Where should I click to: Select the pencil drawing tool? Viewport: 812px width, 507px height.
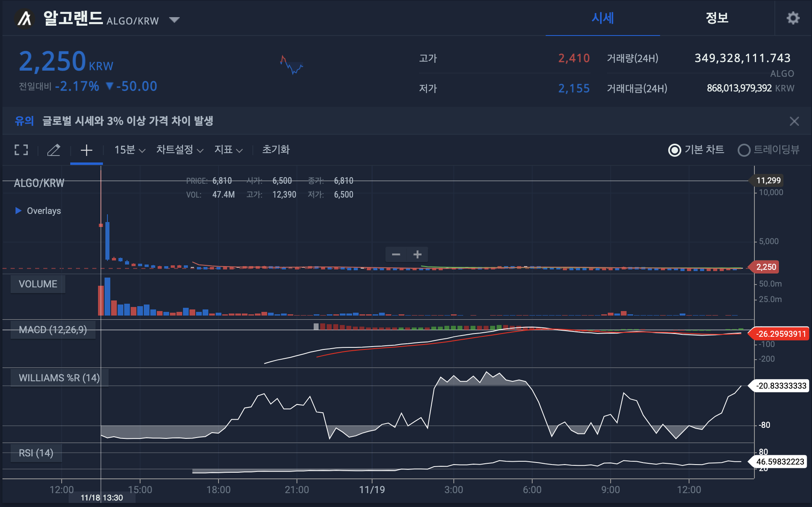(x=54, y=150)
